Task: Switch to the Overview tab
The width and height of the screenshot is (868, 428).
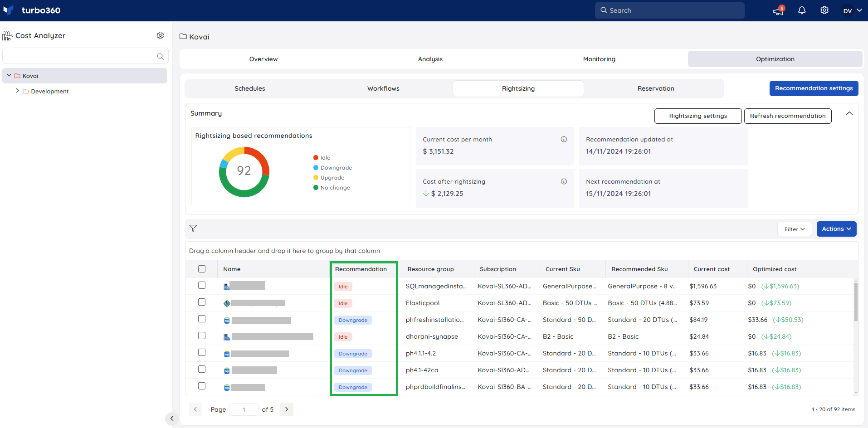Action: (x=263, y=59)
